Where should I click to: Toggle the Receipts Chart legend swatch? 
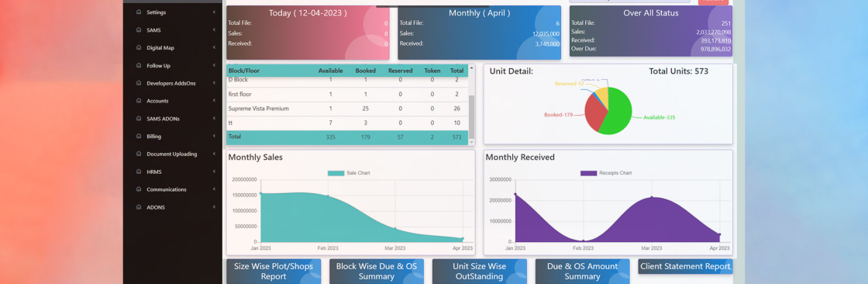[x=588, y=173]
